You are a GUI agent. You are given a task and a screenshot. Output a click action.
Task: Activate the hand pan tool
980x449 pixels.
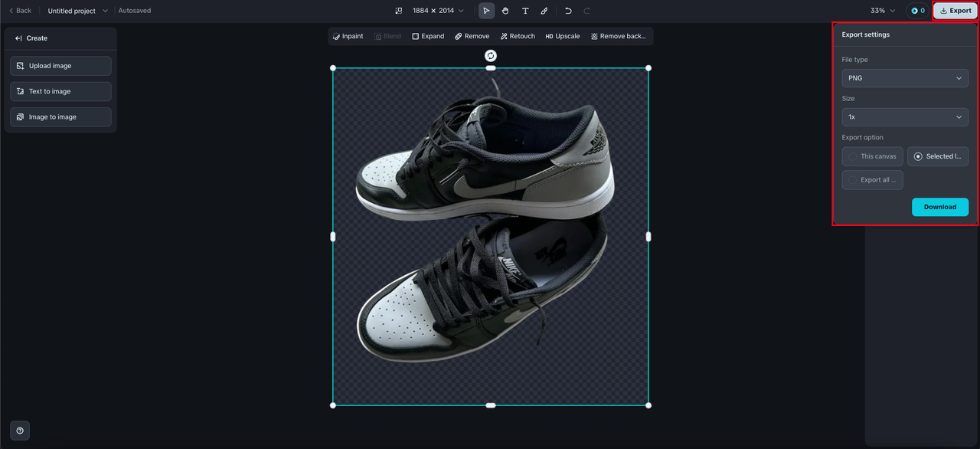click(x=505, y=11)
